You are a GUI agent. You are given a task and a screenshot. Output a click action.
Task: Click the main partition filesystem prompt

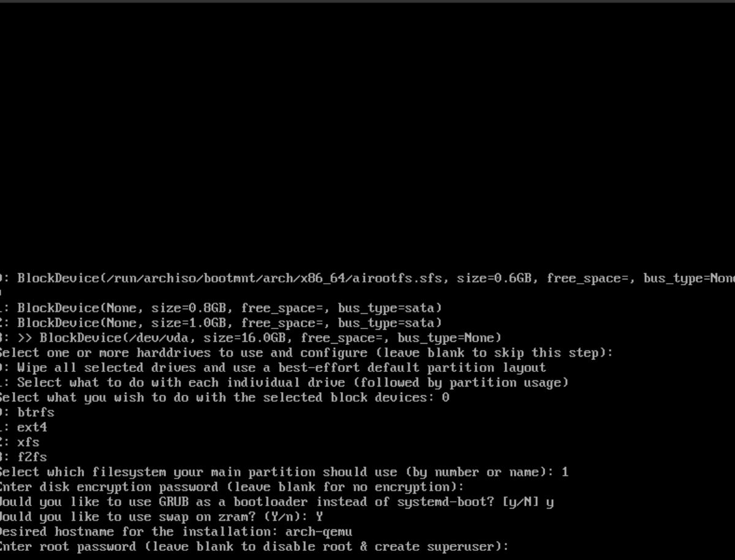[284, 472]
